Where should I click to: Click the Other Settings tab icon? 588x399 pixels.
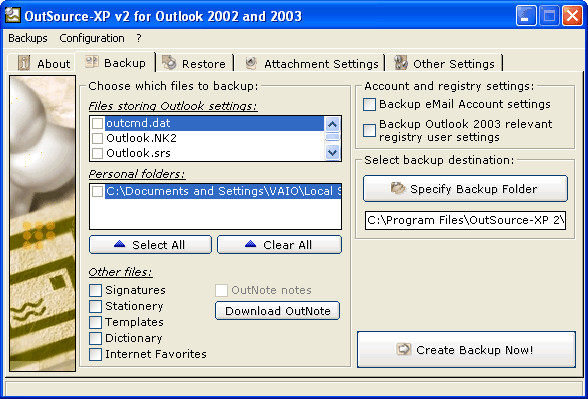tap(401, 63)
